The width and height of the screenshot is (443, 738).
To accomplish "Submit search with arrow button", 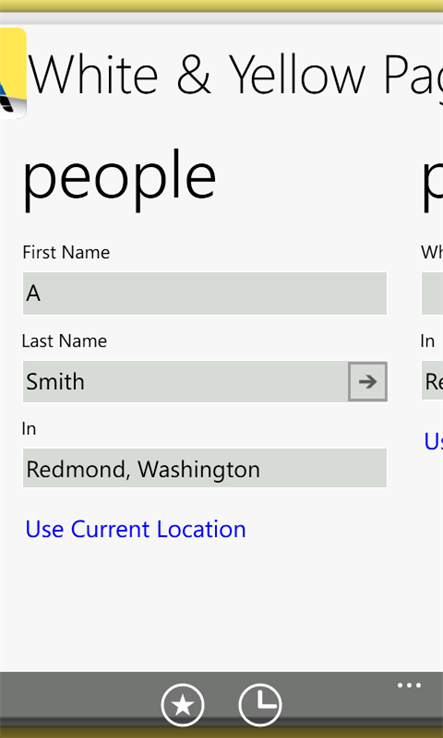I will coord(368,381).
